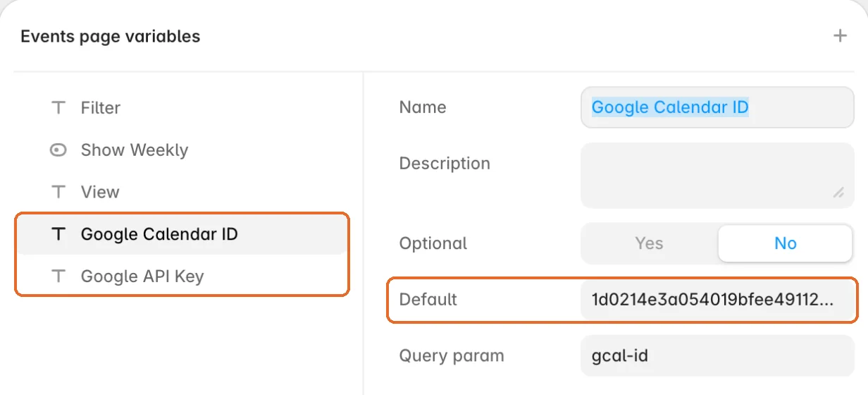Select the View variable

182,192
